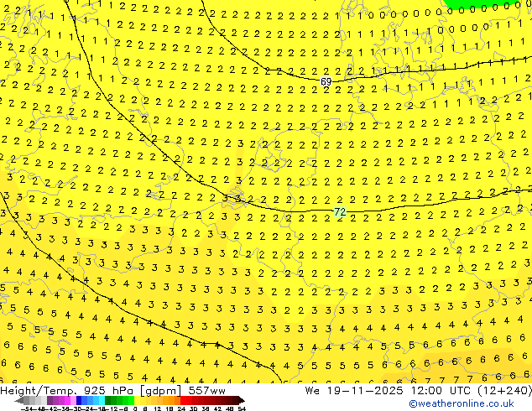532x411 pixels.
Task: Pick the bright red legend swatch above 24
Action: click(183, 401)
